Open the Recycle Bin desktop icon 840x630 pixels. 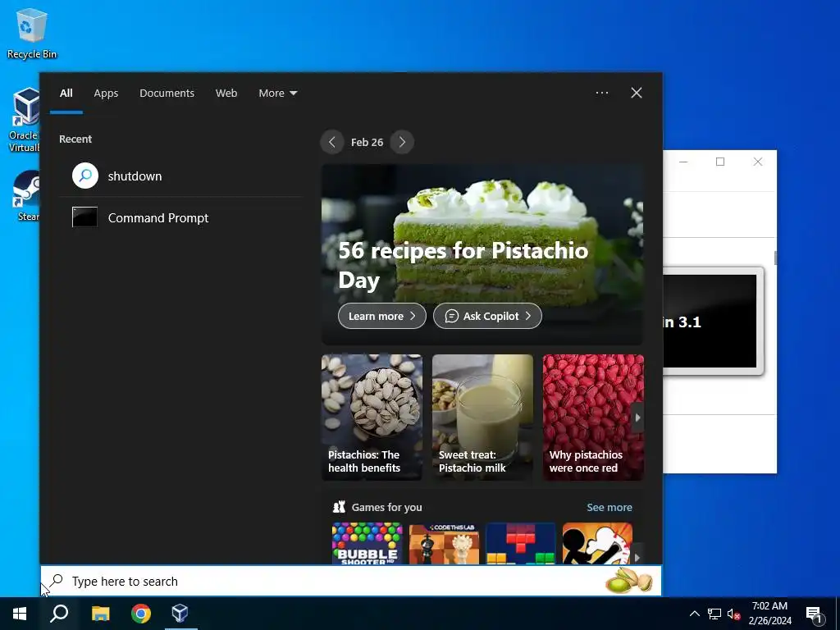pos(32,33)
